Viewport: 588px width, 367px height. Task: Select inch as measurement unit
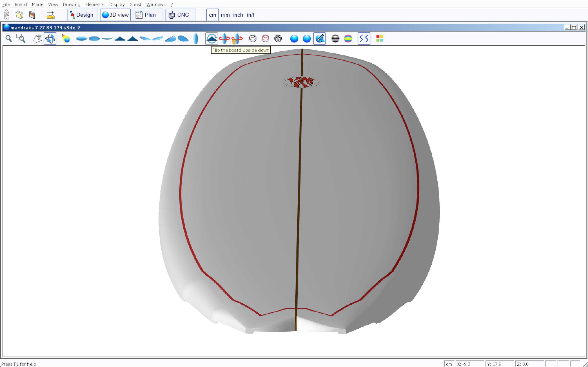[x=238, y=15]
